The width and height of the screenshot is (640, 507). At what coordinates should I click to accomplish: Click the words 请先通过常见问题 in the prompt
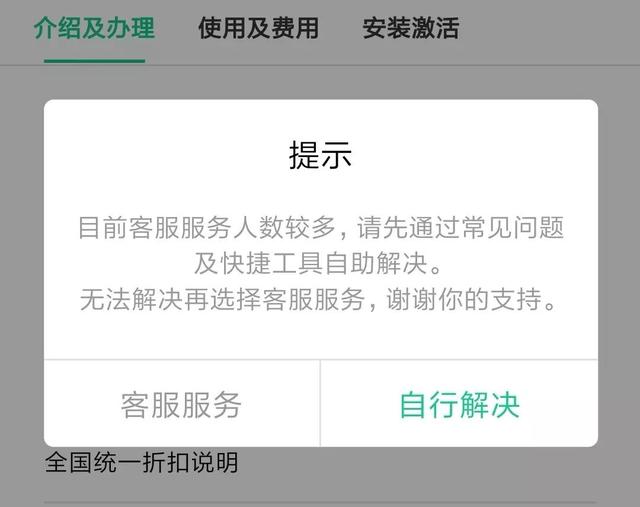point(460,227)
